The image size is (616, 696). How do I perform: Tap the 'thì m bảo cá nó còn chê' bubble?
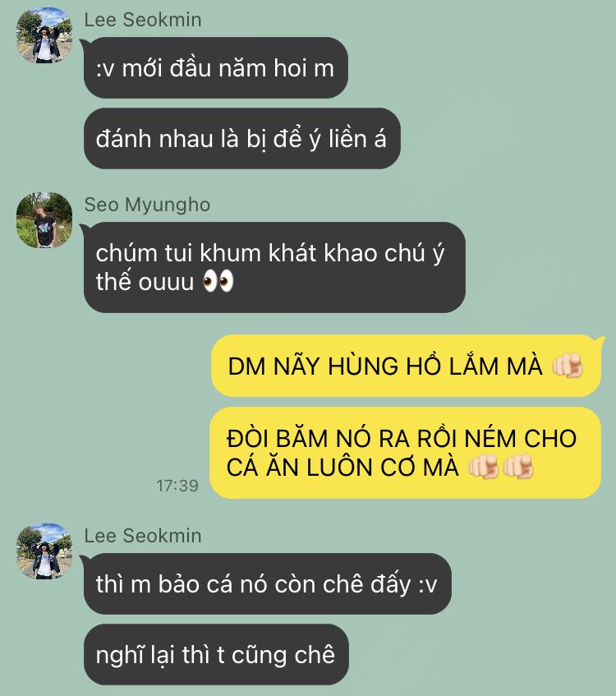click(x=268, y=583)
